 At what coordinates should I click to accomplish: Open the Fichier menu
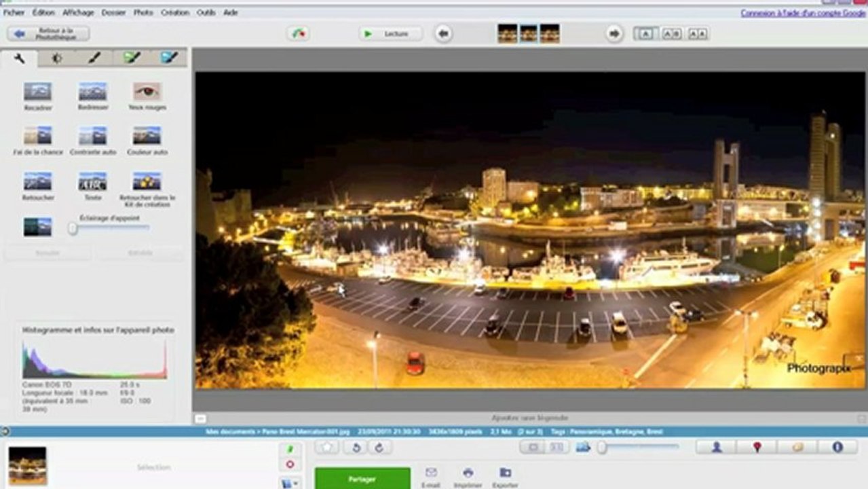[14, 12]
